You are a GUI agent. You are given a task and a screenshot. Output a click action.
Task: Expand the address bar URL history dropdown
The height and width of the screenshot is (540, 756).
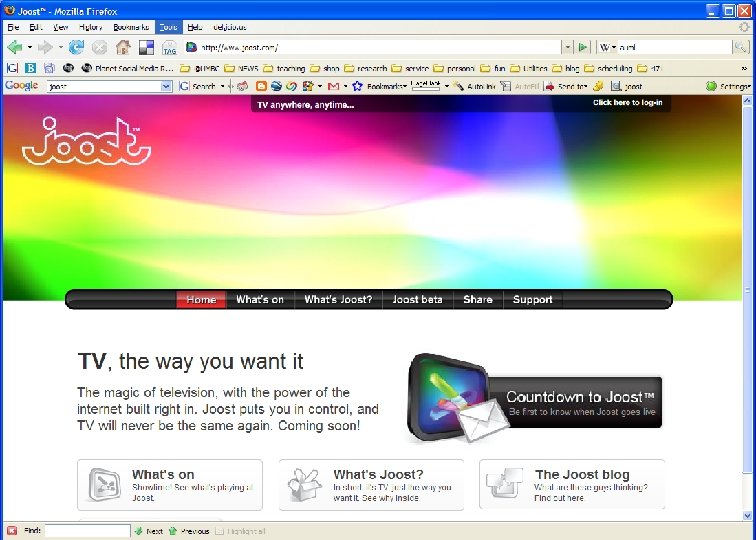(x=567, y=47)
